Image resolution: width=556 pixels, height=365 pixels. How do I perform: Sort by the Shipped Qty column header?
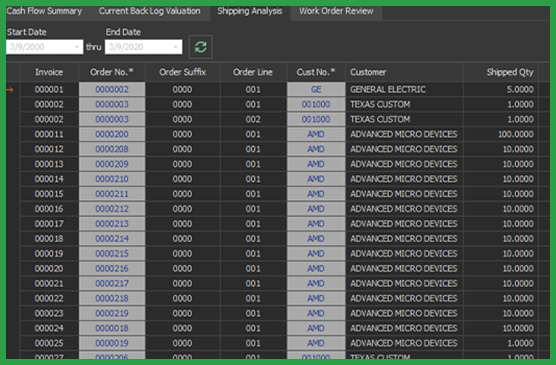pyautogui.click(x=501, y=72)
